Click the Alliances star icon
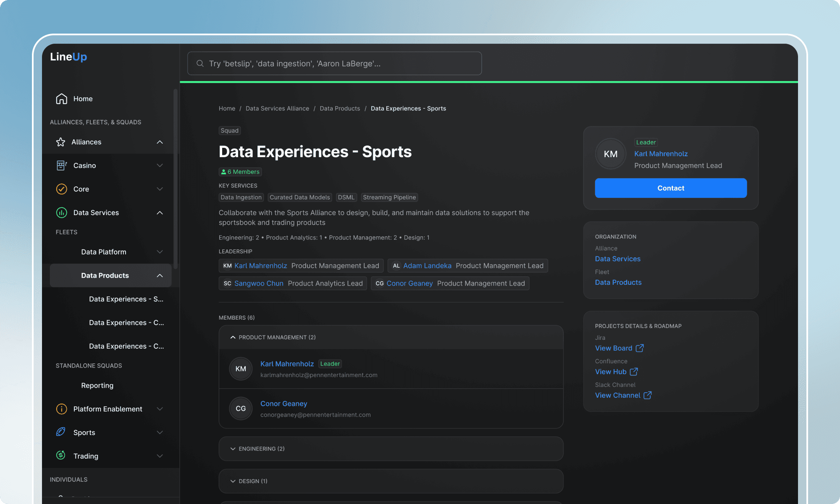This screenshot has width=840, height=504. click(61, 142)
